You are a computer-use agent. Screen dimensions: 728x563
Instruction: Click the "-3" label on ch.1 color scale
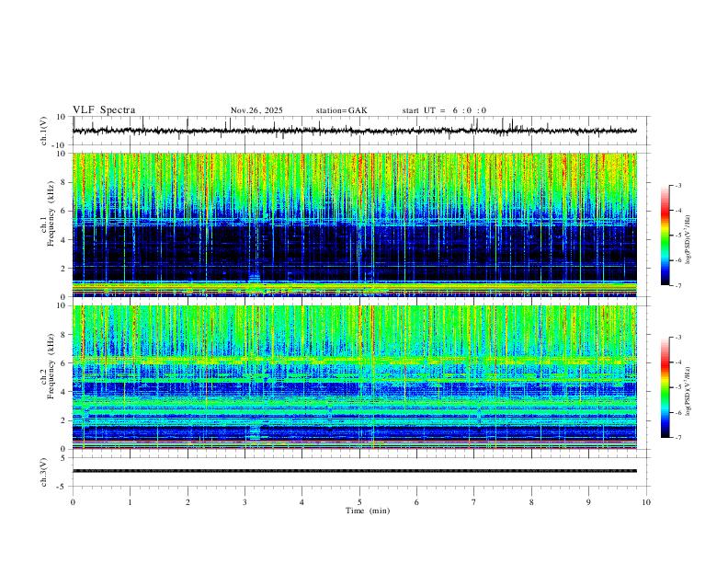coord(677,185)
